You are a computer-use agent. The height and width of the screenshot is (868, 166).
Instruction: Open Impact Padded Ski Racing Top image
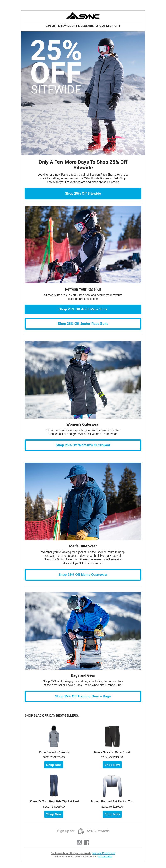coord(112,785)
